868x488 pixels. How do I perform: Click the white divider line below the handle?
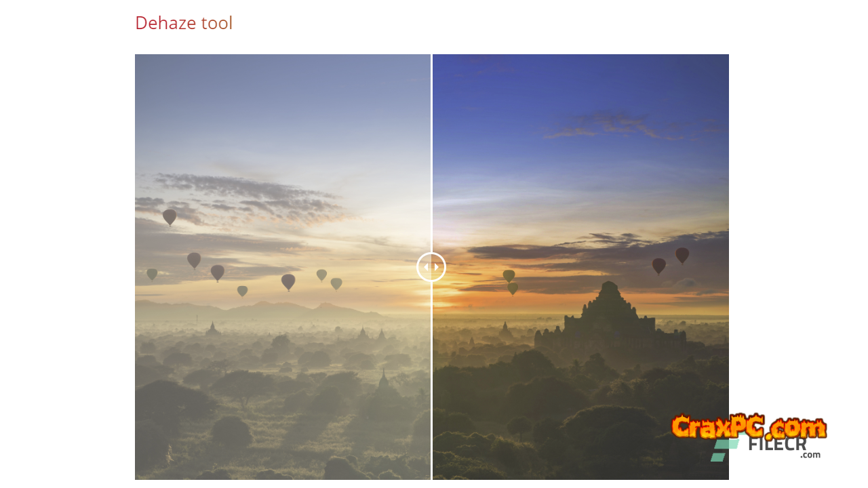pyautogui.click(x=431, y=380)
